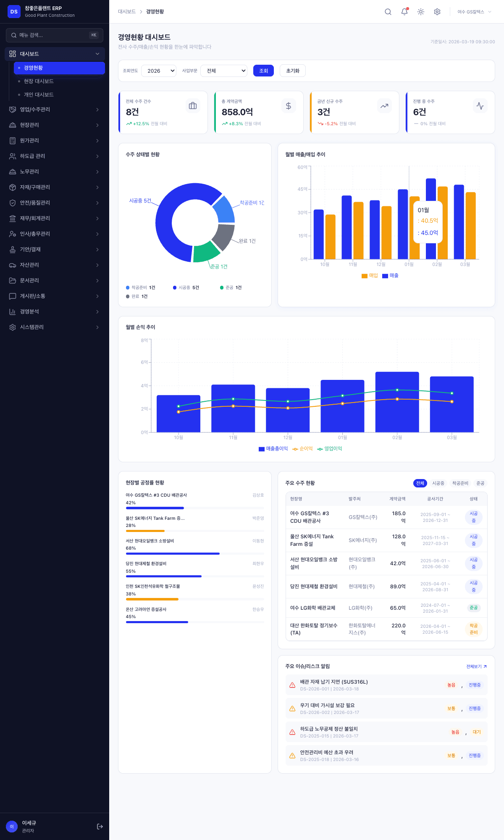Open settings gear icon in header
The height and width of the screenshot is (840, 504).
[437, 12]
